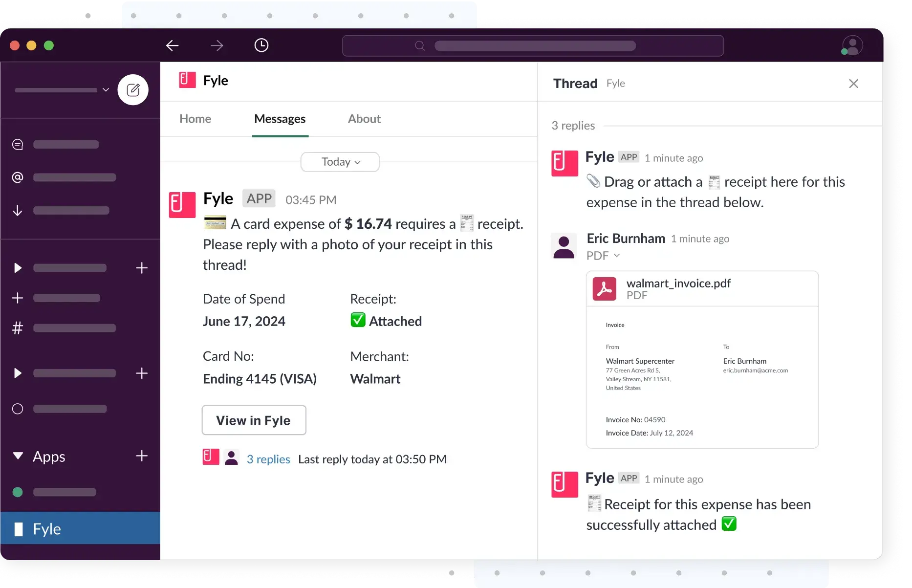Click the View in Fyle button
Viewport: 912px width, 588px height.
point(254,420)
